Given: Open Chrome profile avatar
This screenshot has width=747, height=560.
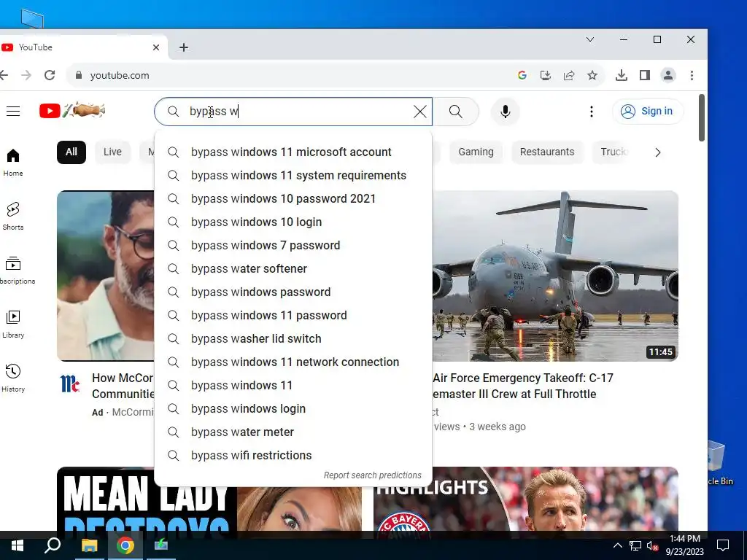Looking at the screenshot, I should (x=668, y=75).
